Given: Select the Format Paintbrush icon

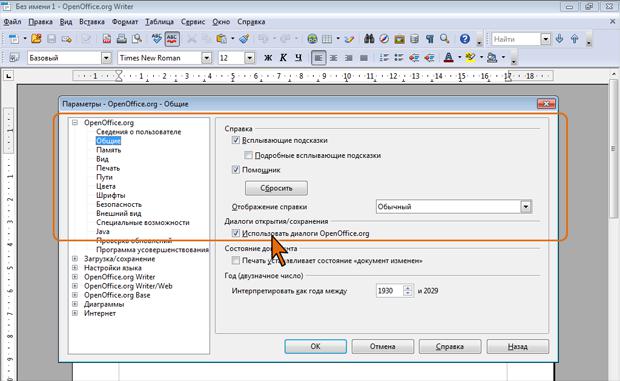Looking at the screenshot, I should 244,39.
